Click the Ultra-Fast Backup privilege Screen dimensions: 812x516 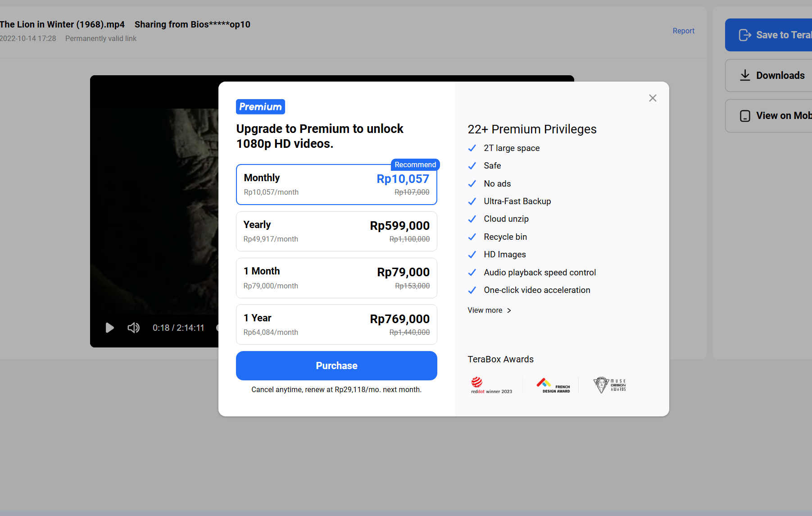coord(517,201)
